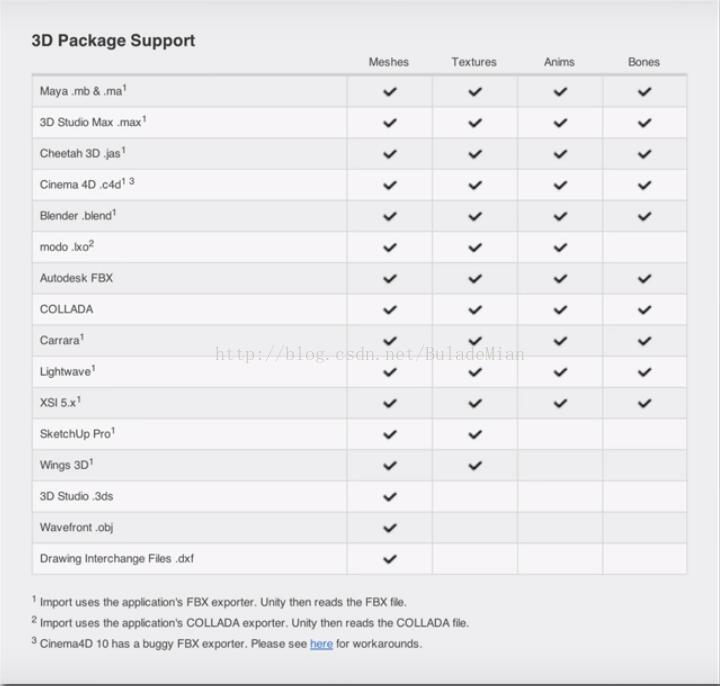Click the Textures checkmark for SketchUp Pro

[x=475, y=434]
